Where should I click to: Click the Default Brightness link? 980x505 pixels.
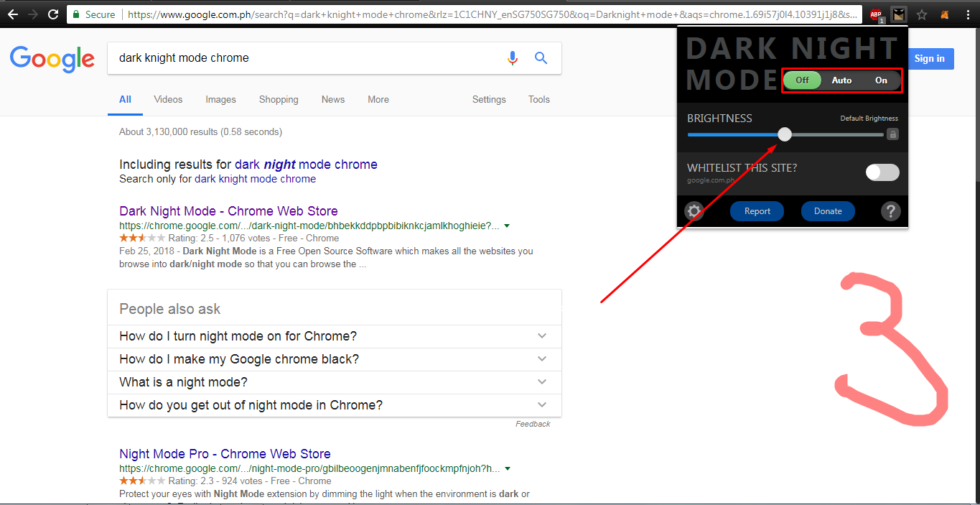point(869,119)
